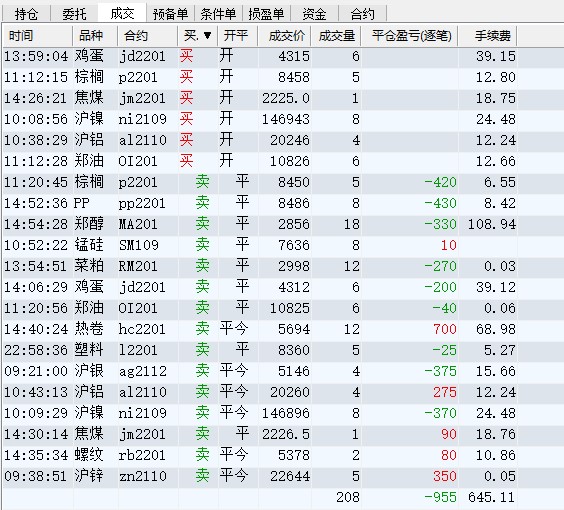Sort by the 开平 column header
564x510 pixels.
point(238,36)
